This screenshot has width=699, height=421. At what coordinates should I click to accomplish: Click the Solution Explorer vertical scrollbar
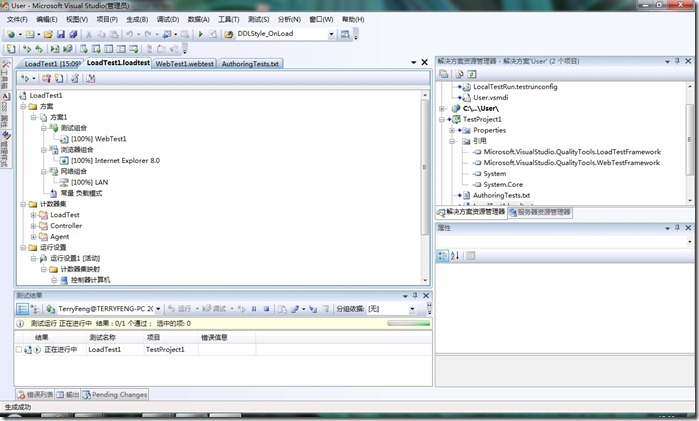(690, 142)
